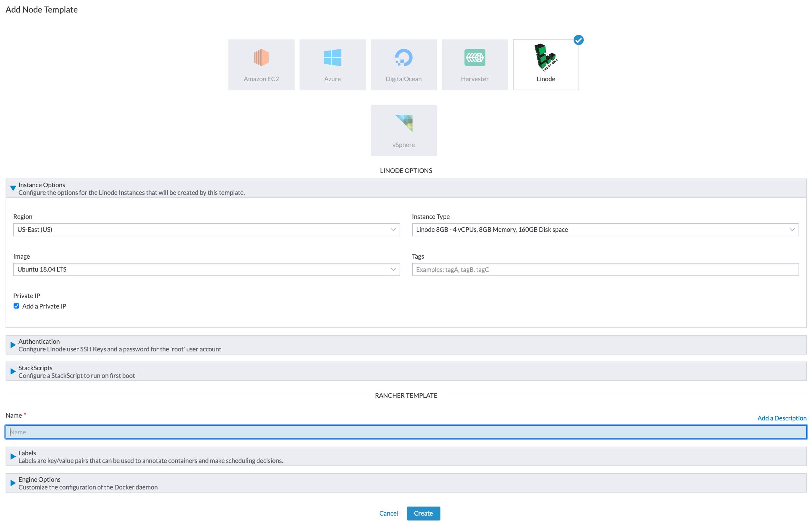Select the Azure provider
Image resolution: width=809 pixels, height=532 pixels.
pyautogui.click(x=332, y=64)
